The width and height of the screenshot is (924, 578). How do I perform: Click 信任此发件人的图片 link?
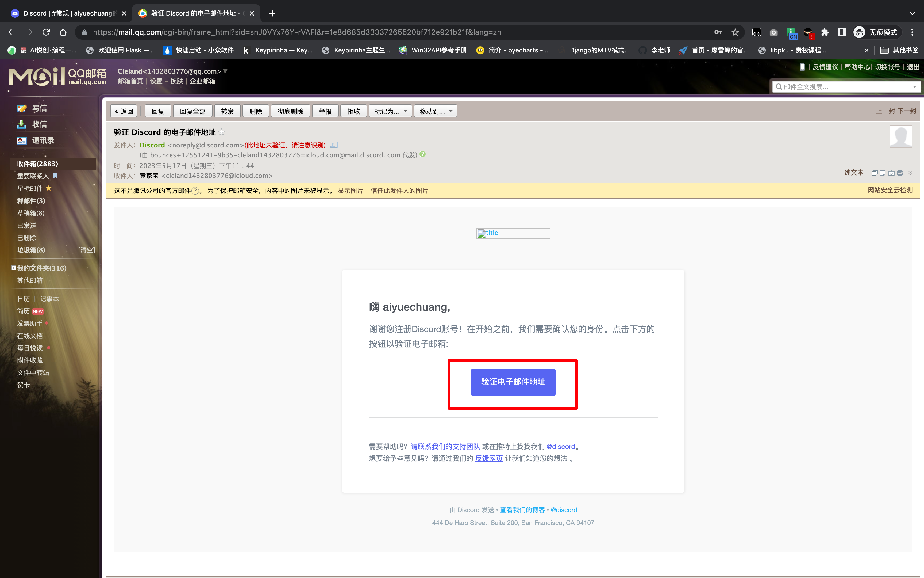click(399, 191)
